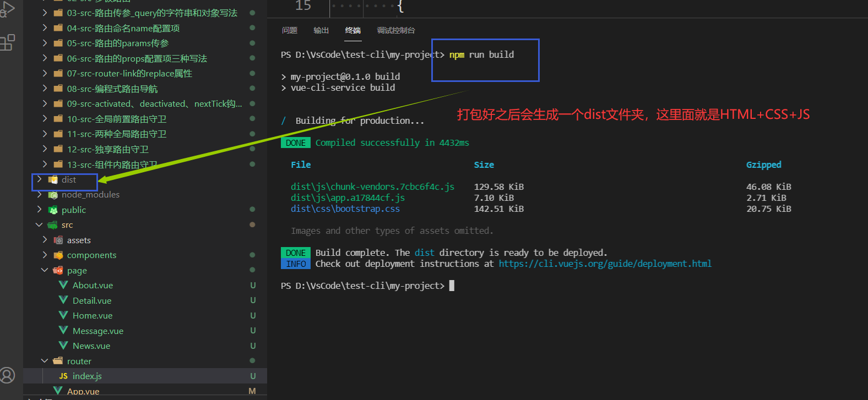Click the 'Gzipped' column header text
Image resolution: width=868 pixels, height=400 pixels.
[x=764, y=165]
